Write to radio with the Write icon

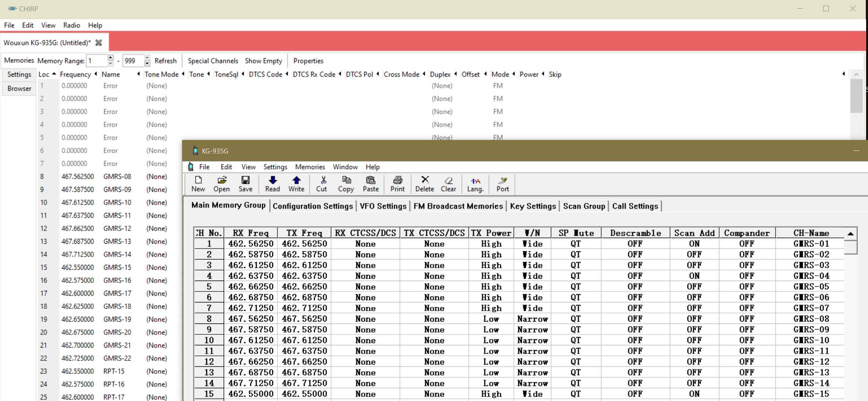[296, 184]
